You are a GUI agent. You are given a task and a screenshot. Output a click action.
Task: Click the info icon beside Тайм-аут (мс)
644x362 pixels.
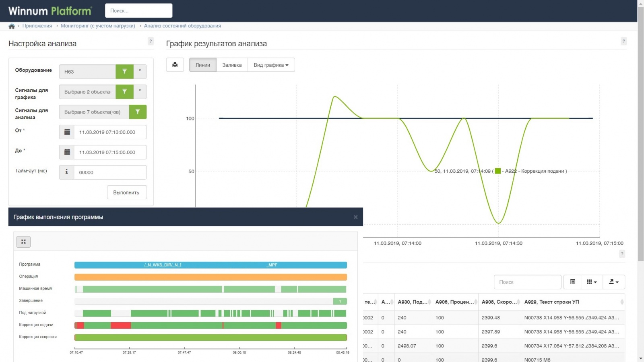tap(67, 172)
